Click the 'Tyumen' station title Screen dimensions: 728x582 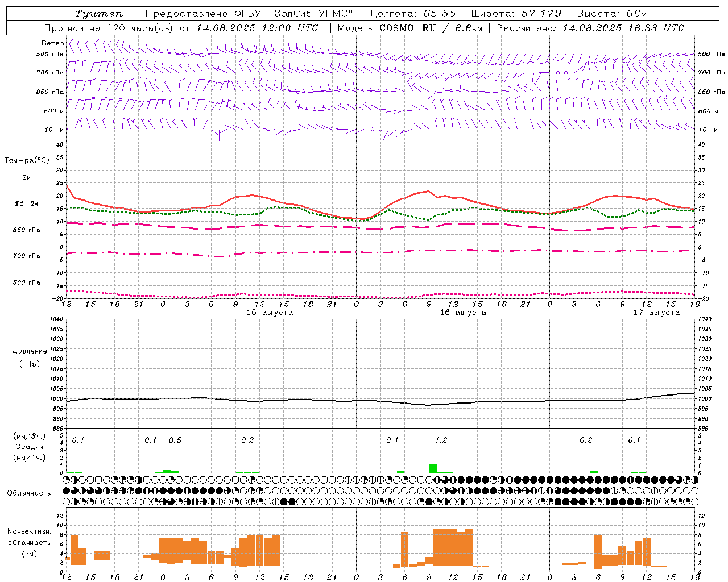99,14
